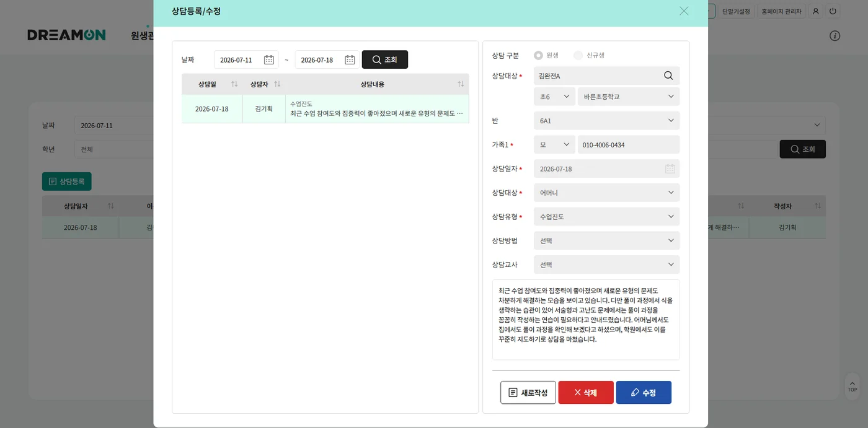The width and height of the screenshot is (868, 428).
Task: Open consultation content row starting 수업진도
Action: [377, 109]
